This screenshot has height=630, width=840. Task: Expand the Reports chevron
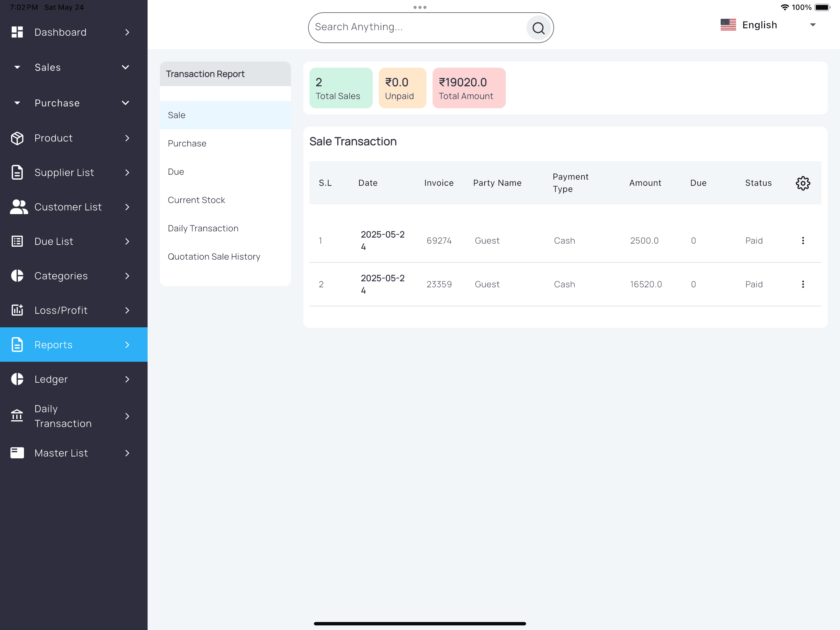(x=127, y=345)
